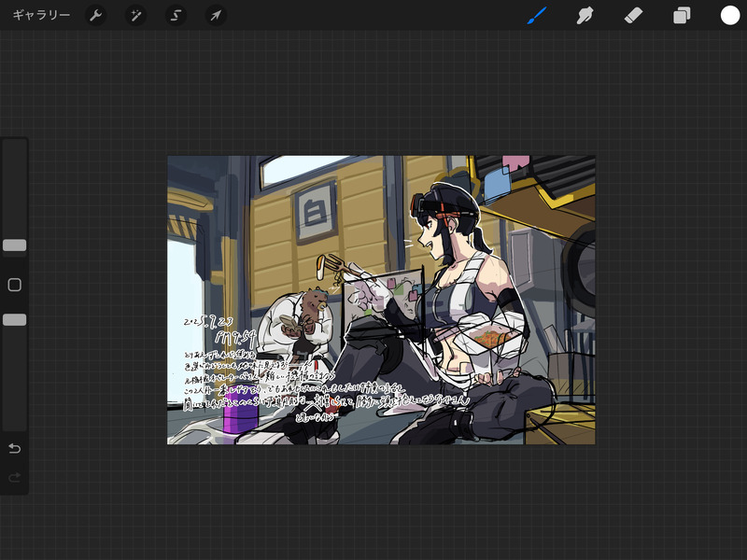Click the brush opacity slider handle
747x560 pixels.
(x=15, y=319)
